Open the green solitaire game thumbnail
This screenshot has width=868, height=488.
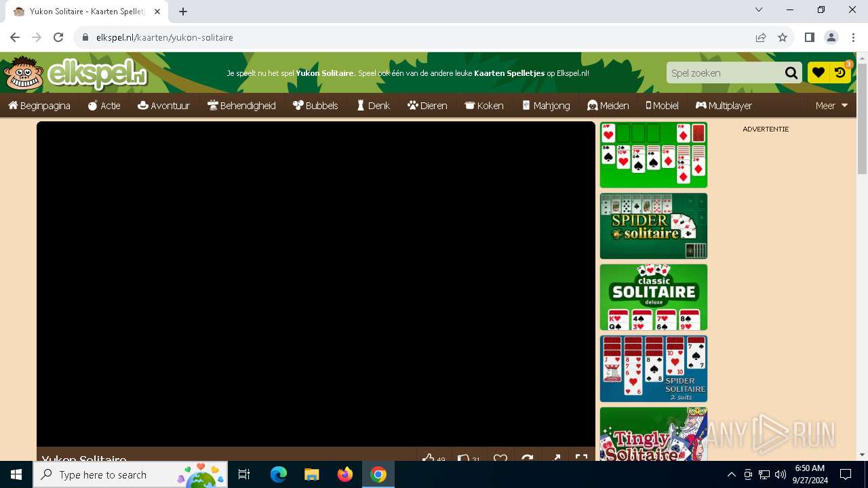[654, 155]
